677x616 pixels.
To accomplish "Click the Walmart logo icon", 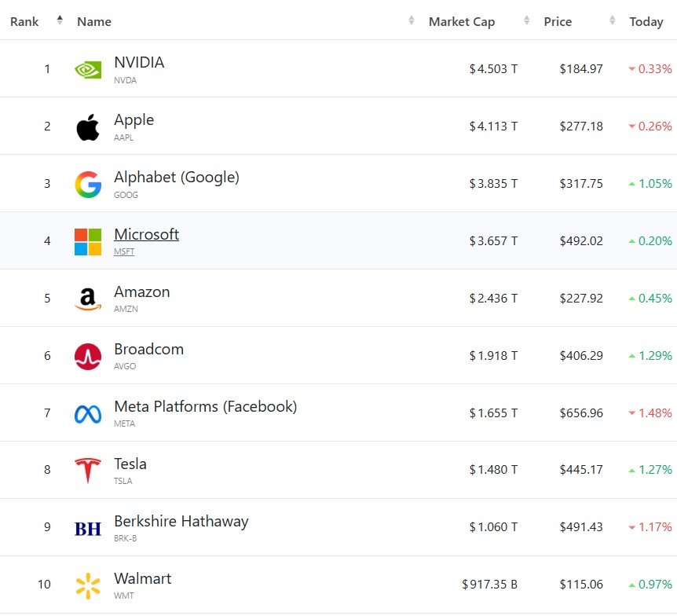I will coord(88,585).
